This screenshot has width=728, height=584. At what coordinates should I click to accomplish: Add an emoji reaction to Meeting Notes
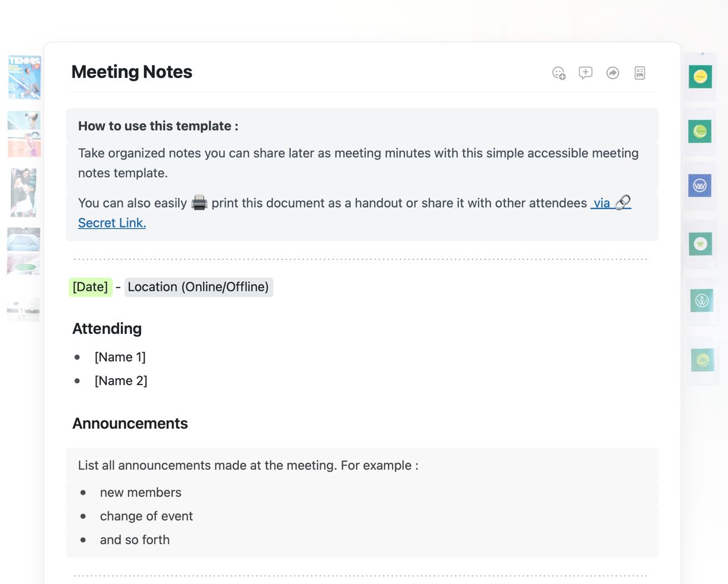pos(559,73)
